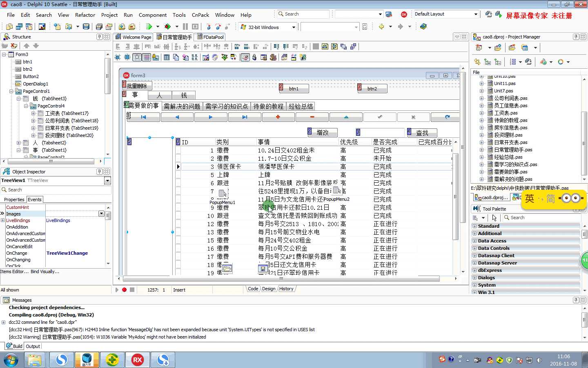Toggle pin on Project Manager pane
Viewport: 588px width, 368px height.
(576, 37)
